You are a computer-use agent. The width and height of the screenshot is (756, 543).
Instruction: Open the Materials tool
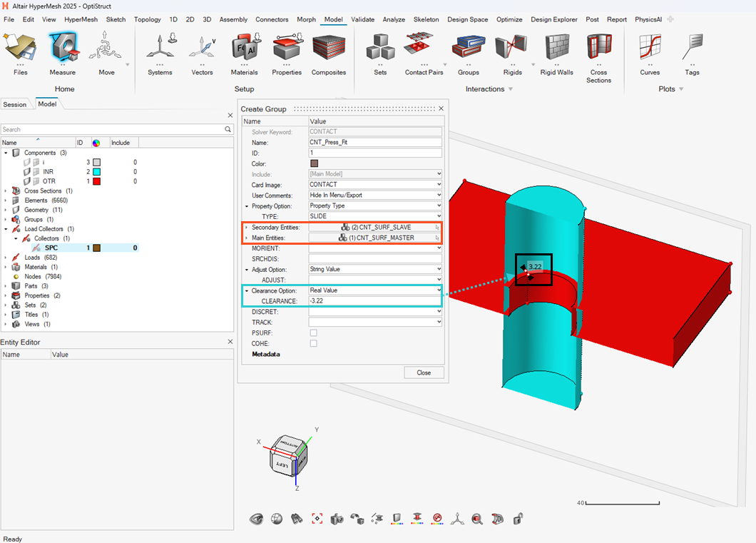pyautogui.click(x=245, y=53)
